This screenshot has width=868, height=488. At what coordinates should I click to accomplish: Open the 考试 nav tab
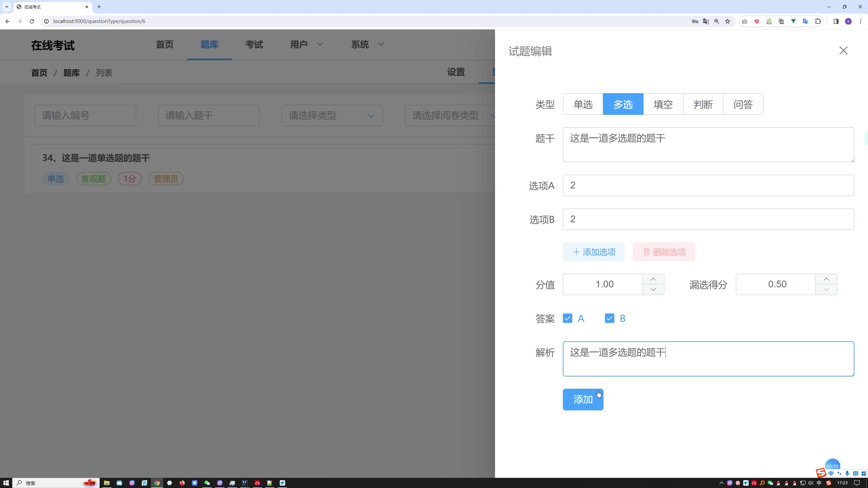pyautogui.click(x=254, y=44)
